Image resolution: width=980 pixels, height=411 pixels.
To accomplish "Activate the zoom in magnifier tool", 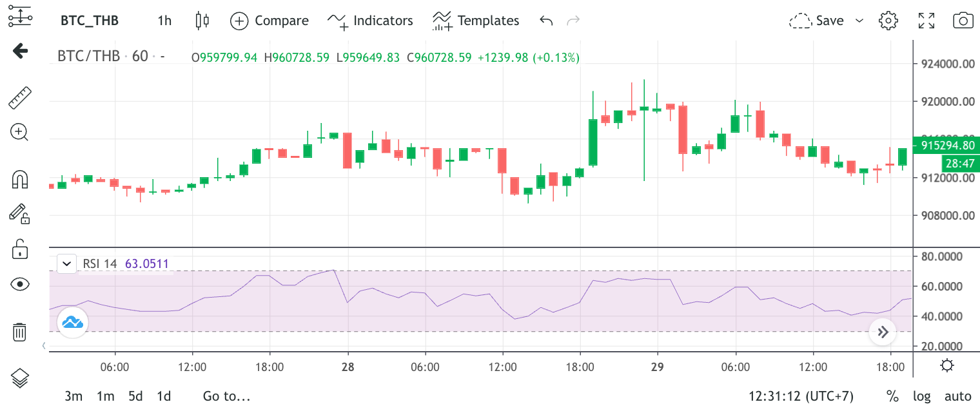I will (20, 133).
